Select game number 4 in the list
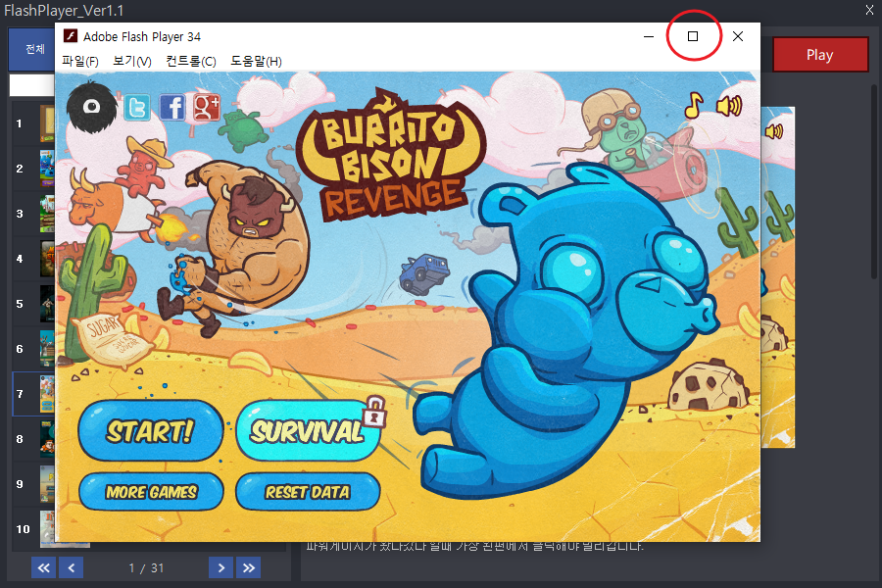Screen dimensions: 882x588 [33, 259]
